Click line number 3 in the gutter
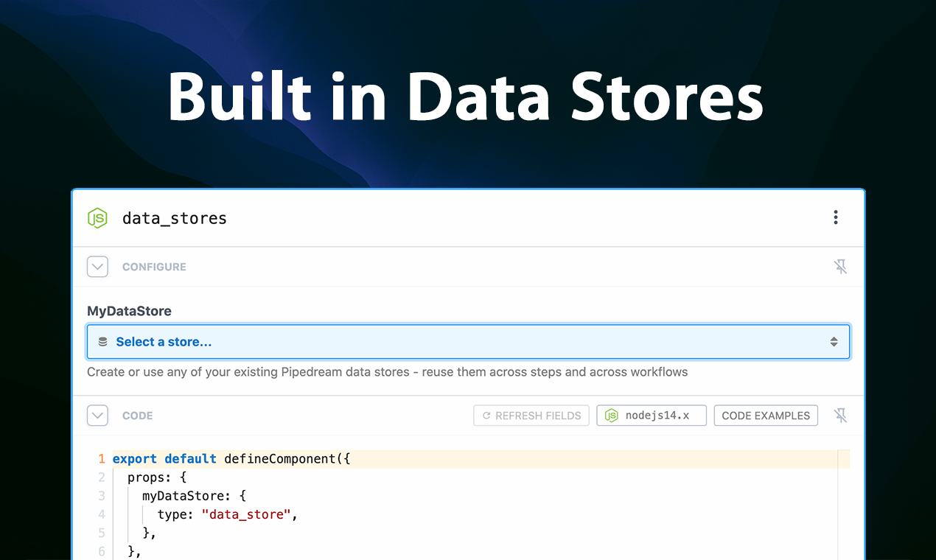Screen dimensions: 936x560 (x=102, y=496)
